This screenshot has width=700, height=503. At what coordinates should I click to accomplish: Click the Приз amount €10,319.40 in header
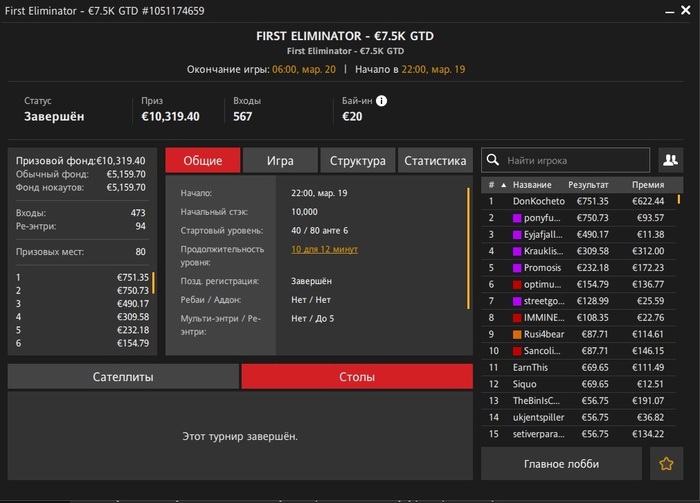click(x=171, y=116)
